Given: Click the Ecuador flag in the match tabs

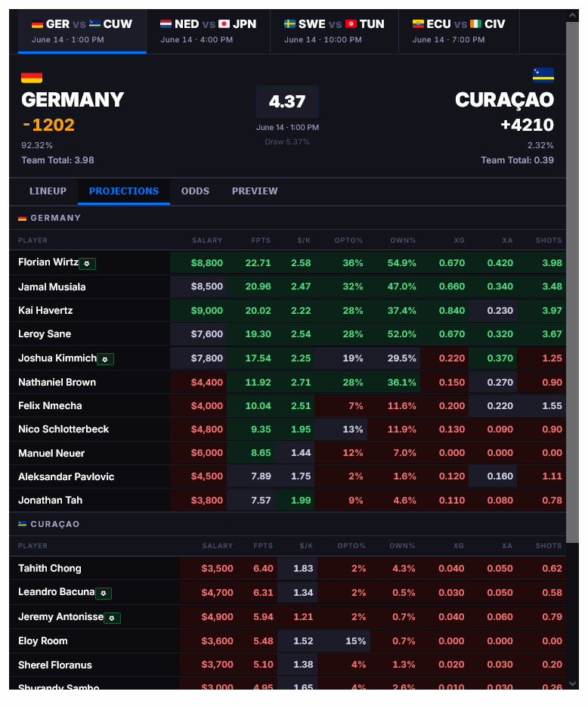Looking at the screenshot, I should (x=418, y=24).
